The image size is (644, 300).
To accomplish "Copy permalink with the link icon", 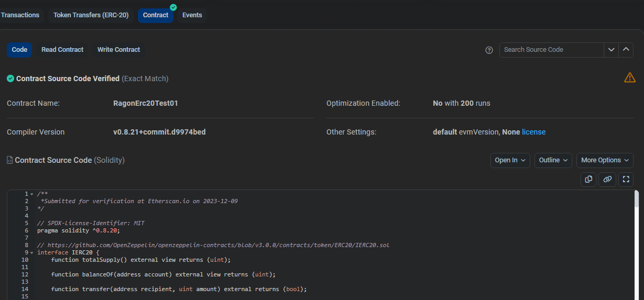I will pyautogui.click(x=607, y=179).
